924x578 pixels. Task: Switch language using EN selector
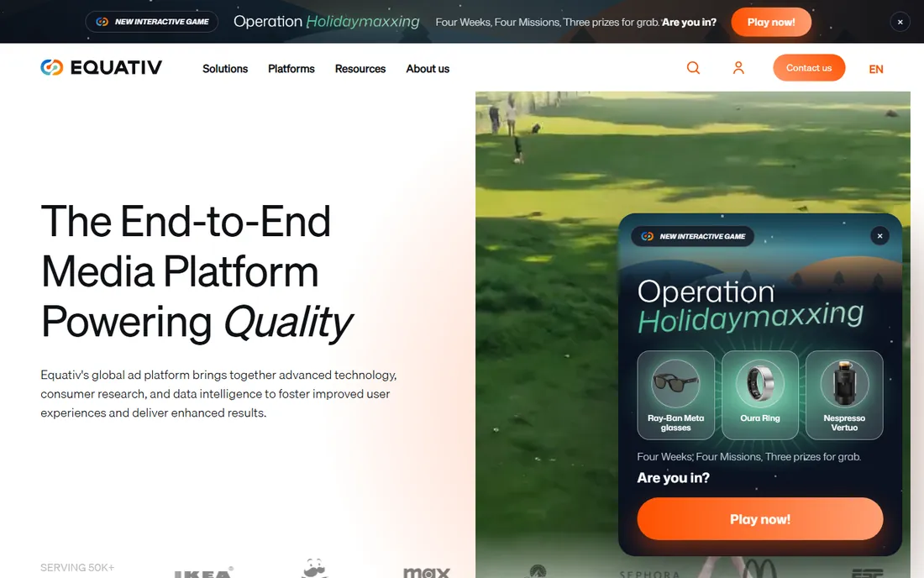coord(875,69)
